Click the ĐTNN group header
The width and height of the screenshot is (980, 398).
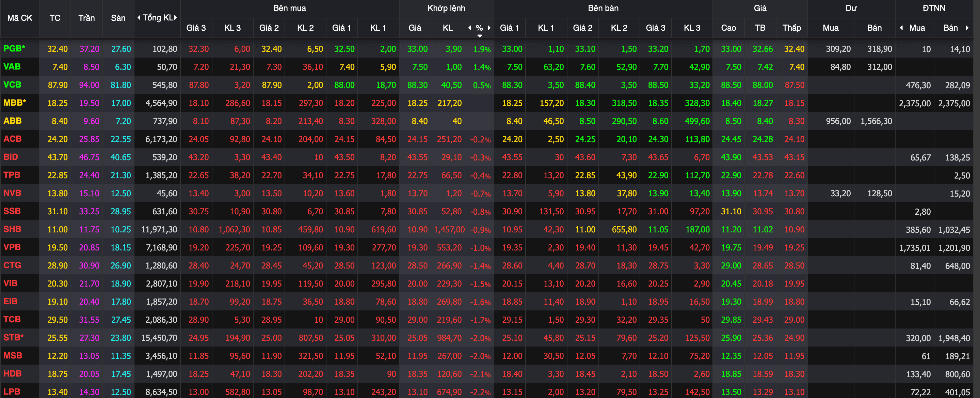(x=934, y=8)
